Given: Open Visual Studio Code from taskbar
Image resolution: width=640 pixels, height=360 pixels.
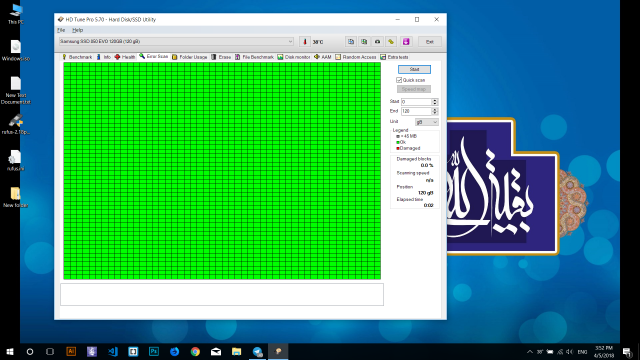Looking at the screenshot, I should 113,351.
